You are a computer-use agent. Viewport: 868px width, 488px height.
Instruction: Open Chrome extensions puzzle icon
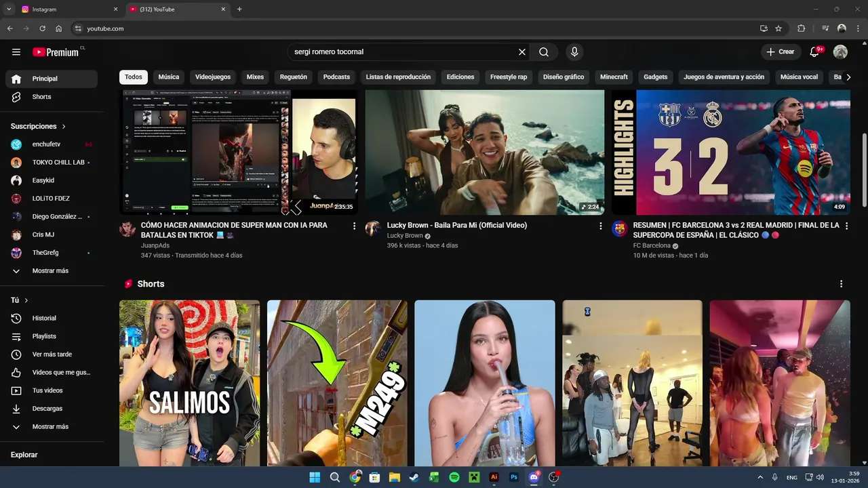pyautogui.click(x=802, y=28)
